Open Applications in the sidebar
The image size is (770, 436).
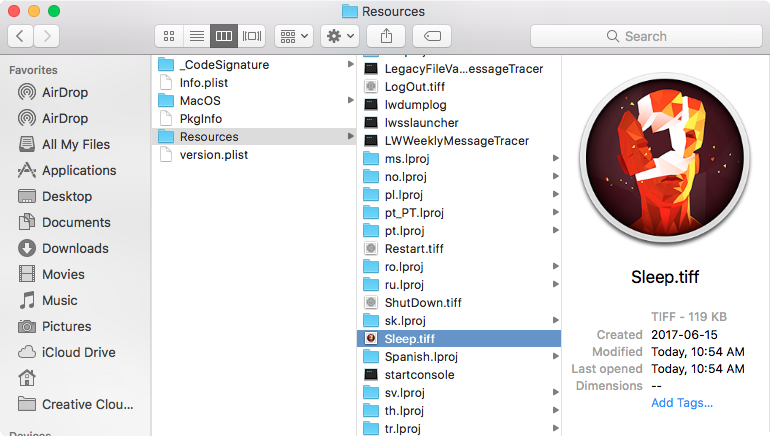[x=67, y=170]
